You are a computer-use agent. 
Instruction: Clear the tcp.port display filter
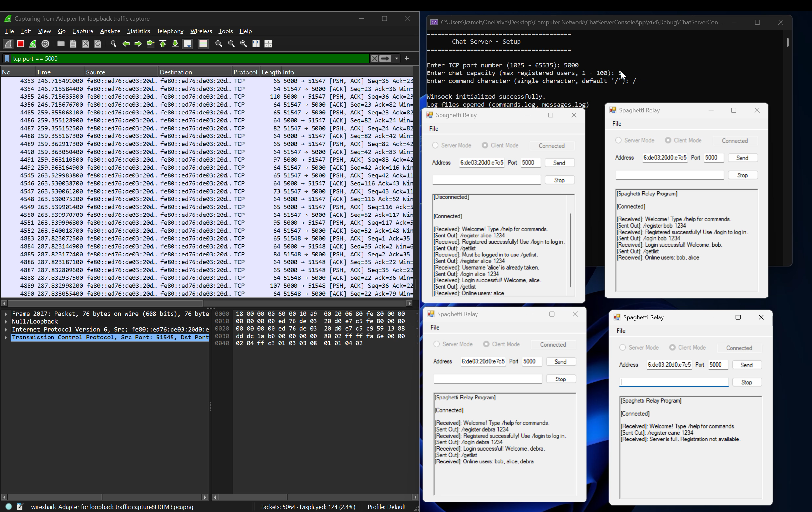(x=374, y=59)
